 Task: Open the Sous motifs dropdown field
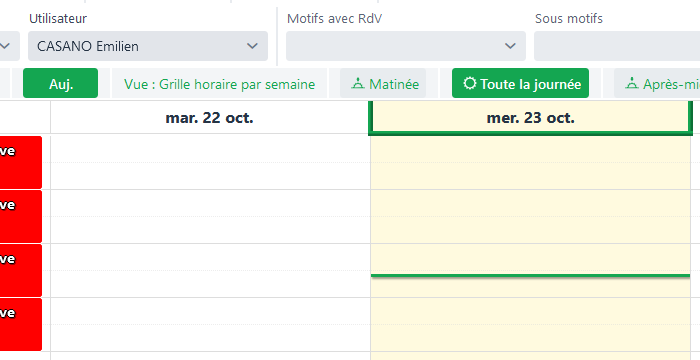617,46
